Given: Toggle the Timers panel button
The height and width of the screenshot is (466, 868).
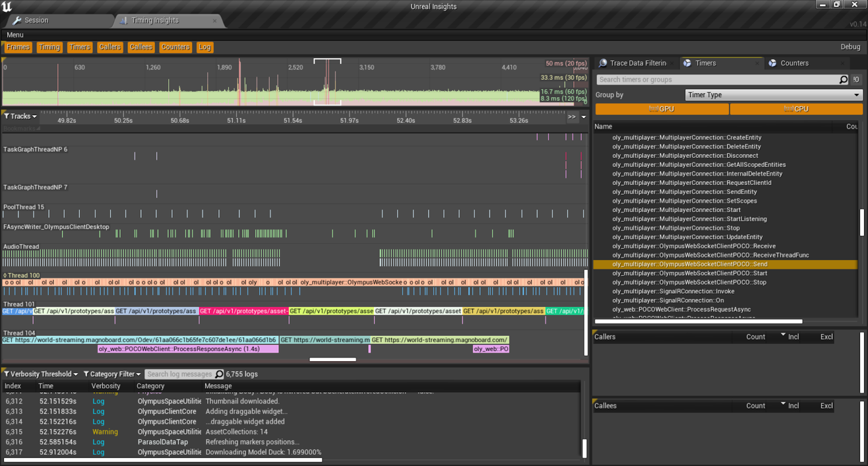Looking at the screenshot, I should point(79,47).
